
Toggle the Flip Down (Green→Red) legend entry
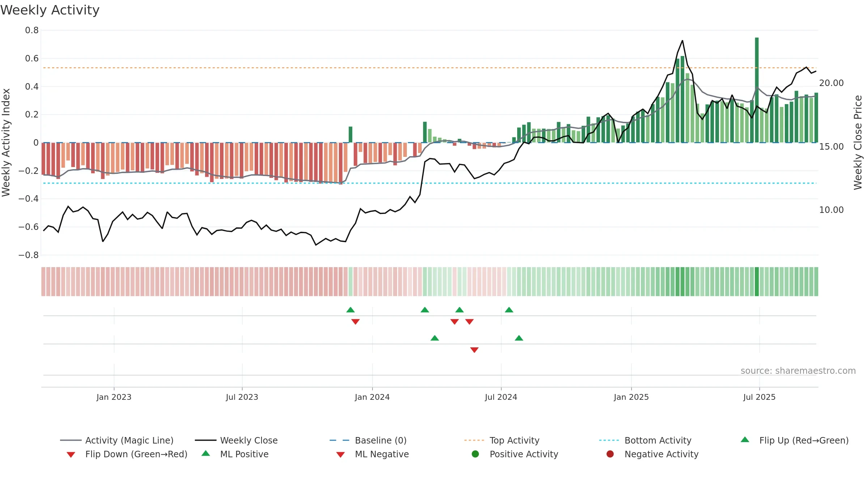127,454
